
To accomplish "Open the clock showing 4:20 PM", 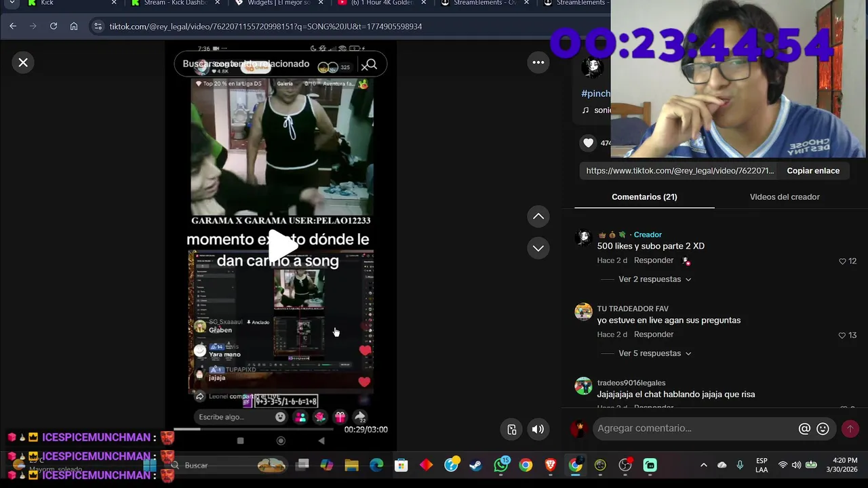I will tap(842, 465).
